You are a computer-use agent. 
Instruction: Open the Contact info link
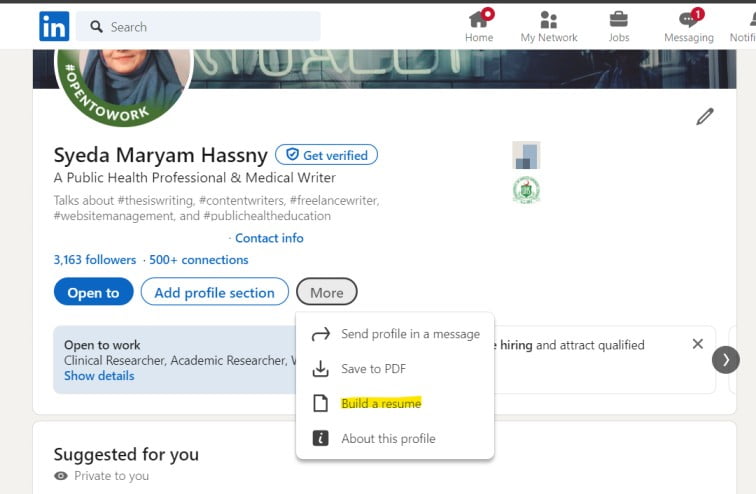269,238
